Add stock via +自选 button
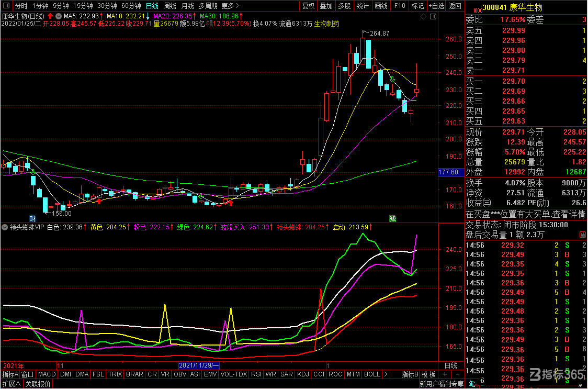 [x=436, y=6]
